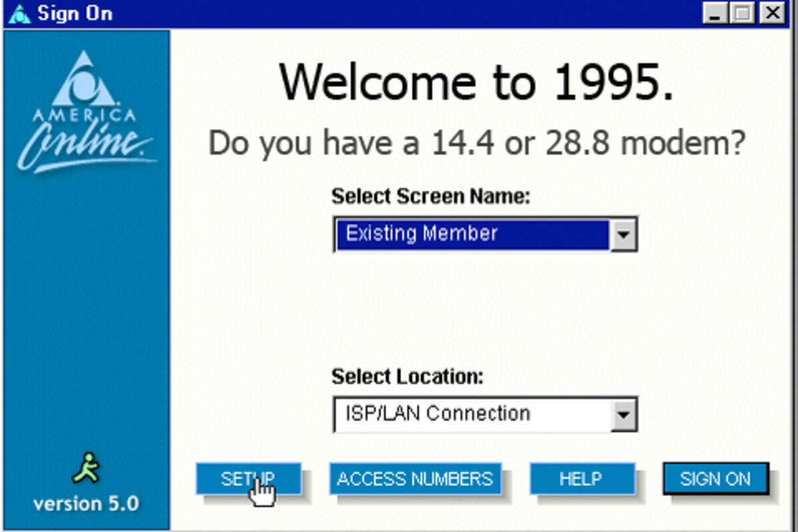Click the "Welcome to 1995." heading
This screenshot has width=798, height=532.
coord(477,82)
